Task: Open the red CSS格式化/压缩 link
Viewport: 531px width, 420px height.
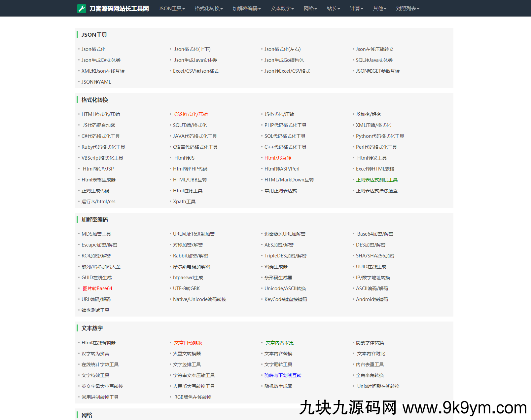Action: click(x=191, y=114)
